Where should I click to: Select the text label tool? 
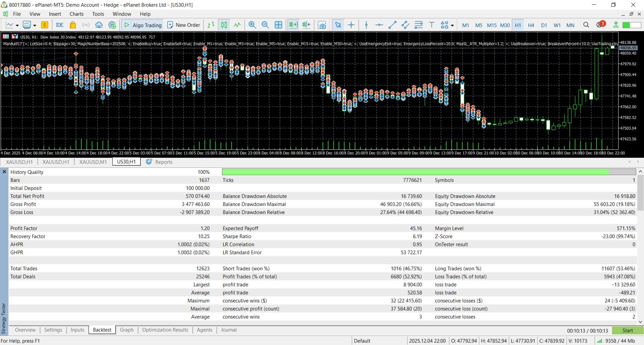point(432,25)
